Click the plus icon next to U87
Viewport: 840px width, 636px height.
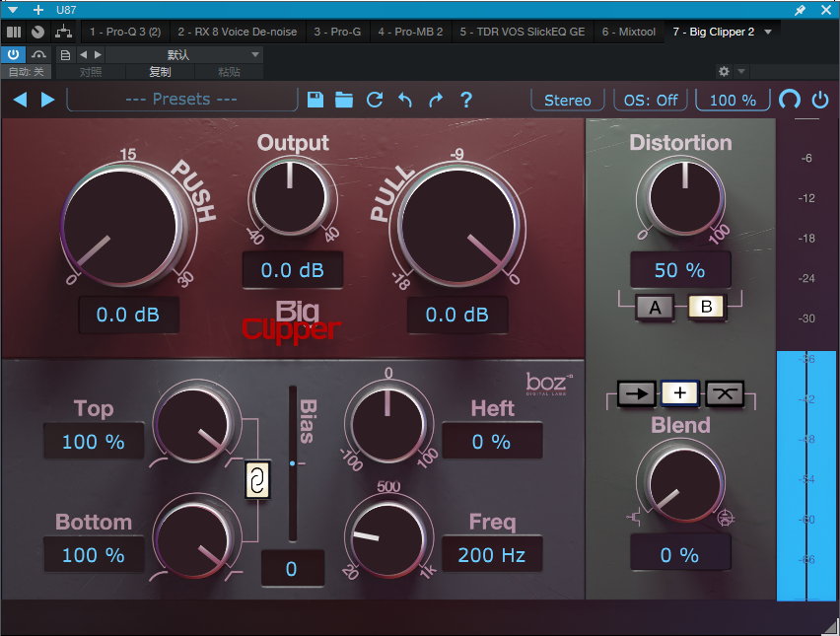point(38,10)
